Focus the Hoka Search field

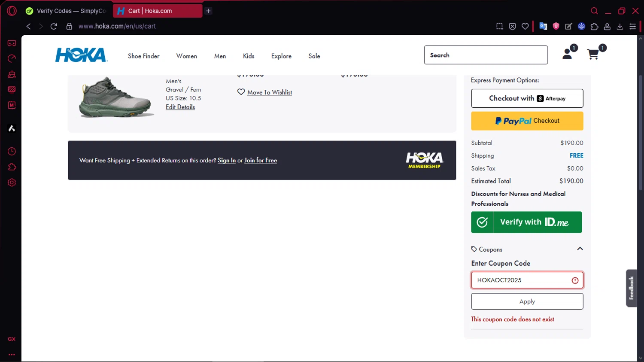click(x=486, y=55)
